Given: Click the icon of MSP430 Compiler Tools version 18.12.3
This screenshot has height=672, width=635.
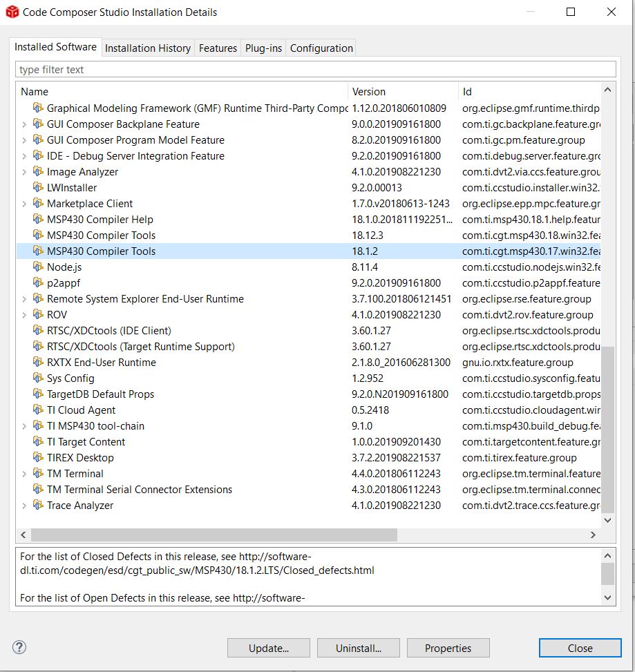Looking at the screenshot, I should click(38, 235).
